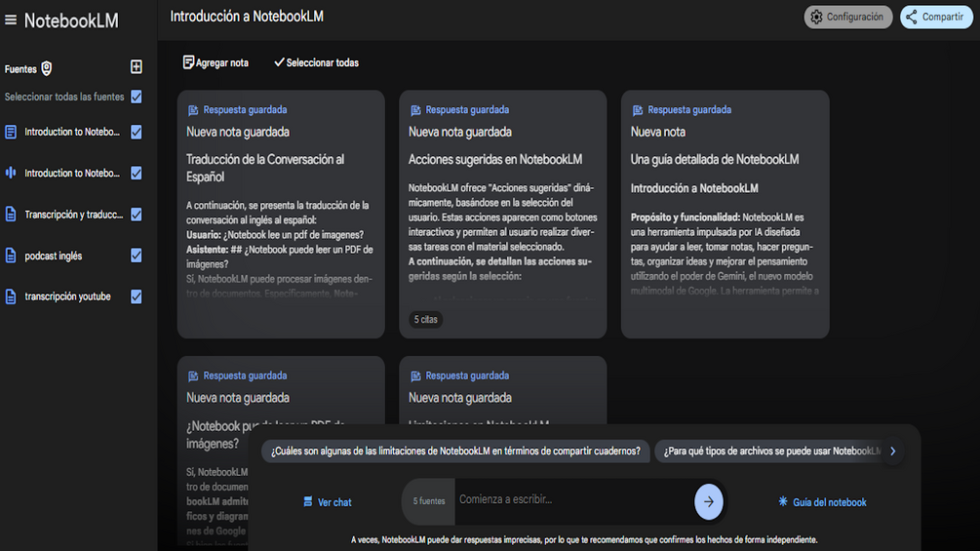Open the Configuración button
The height and width of the screenshot is (551, 980).
coord(848,17)
